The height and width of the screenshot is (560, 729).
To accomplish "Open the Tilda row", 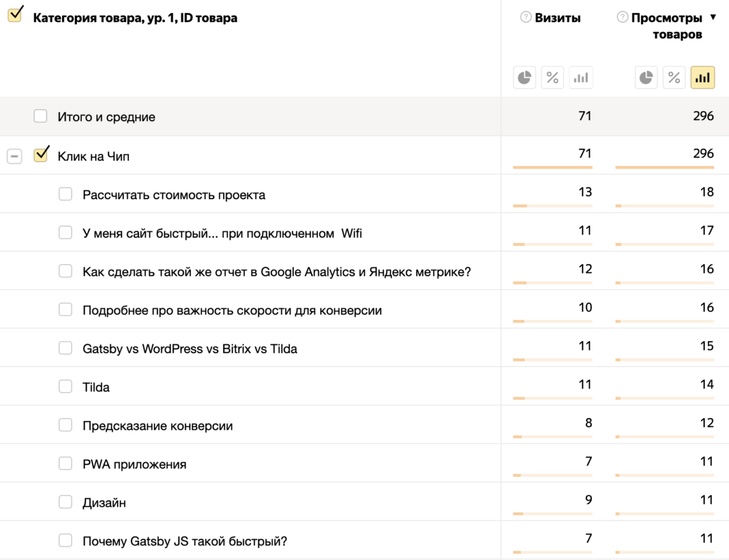I will click(96, 387).
